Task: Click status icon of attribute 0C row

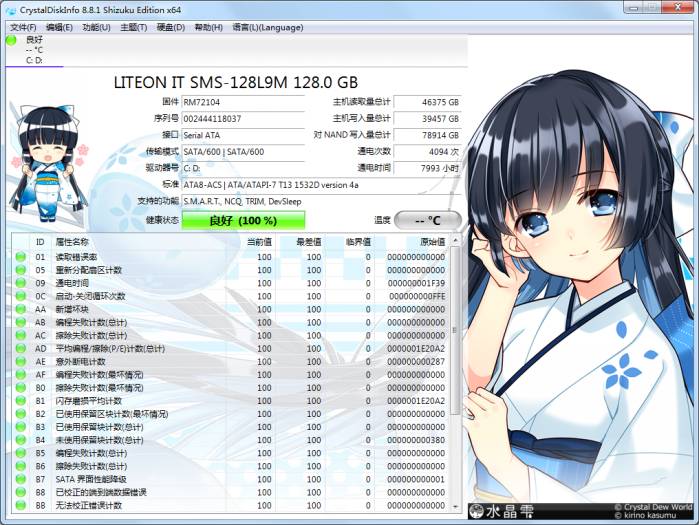Action: (21, 296)
